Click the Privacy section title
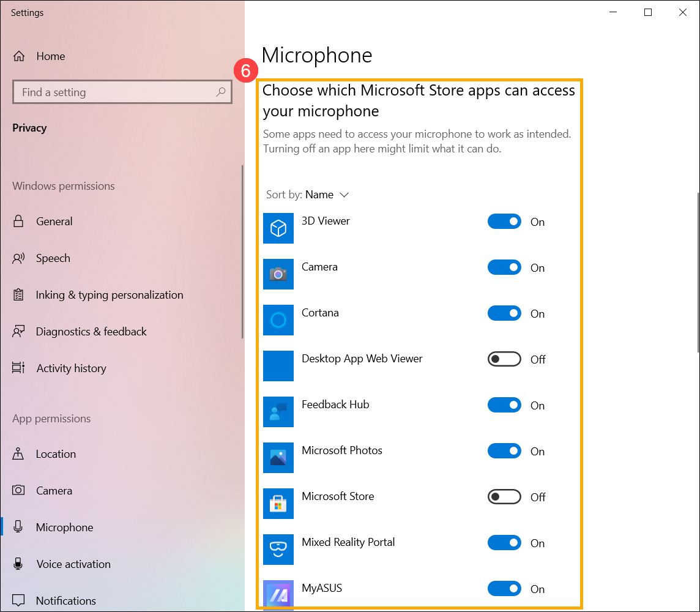Screen dimensions: 700x612 tap(29, 128)
